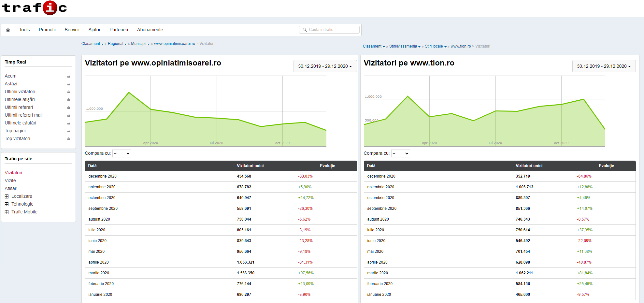Click the search magnifier icon
The width and height of the screenshot is (644, 303).
tap(305, 30)
